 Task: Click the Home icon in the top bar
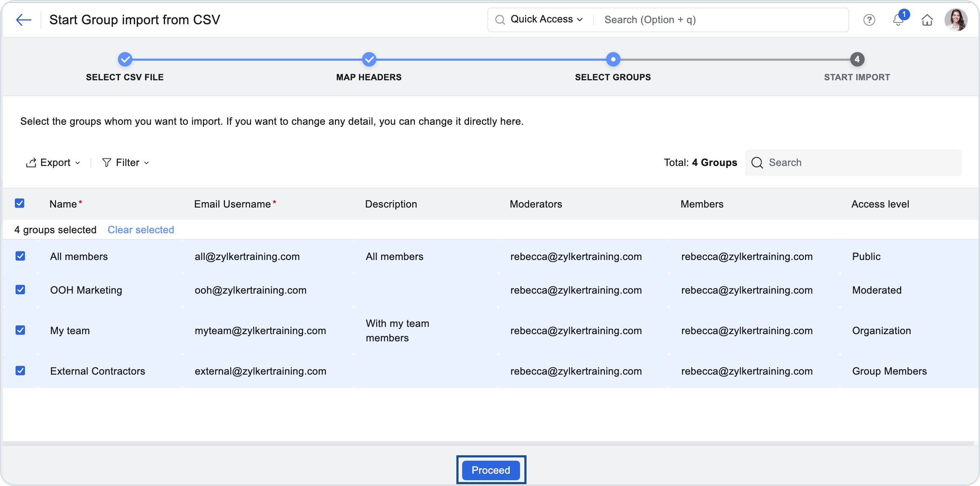(x=927, y=20)
